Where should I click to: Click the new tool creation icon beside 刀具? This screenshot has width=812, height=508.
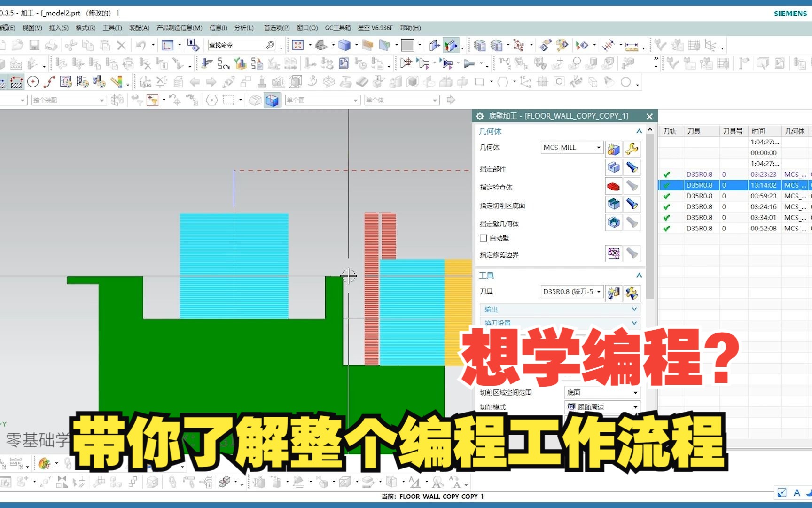[x=613, y=292]
